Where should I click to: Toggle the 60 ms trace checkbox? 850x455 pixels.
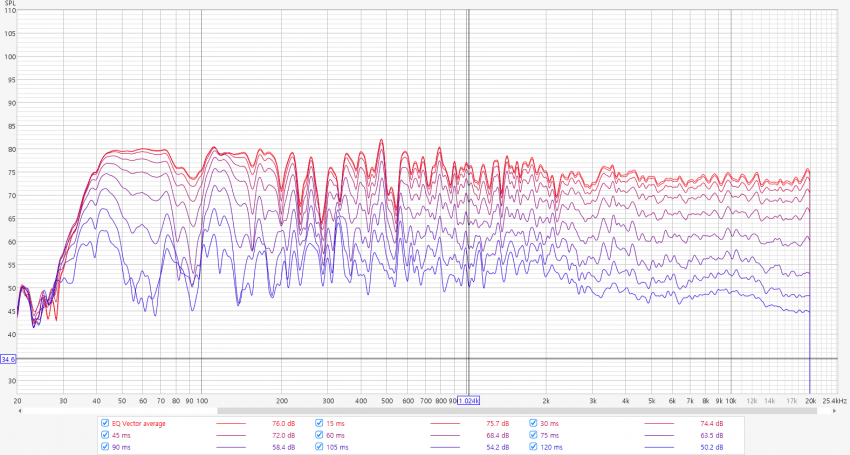pos(320,435)
